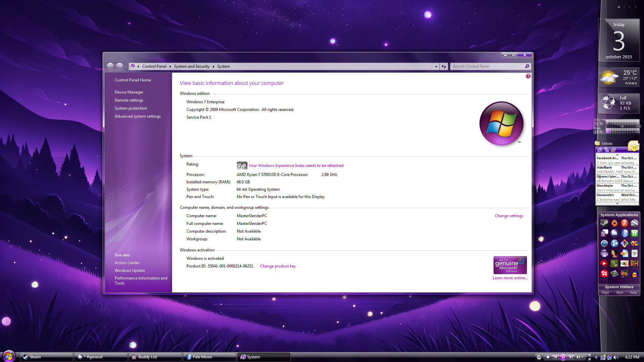Click the RAM usage meter bar

(622, 131)
